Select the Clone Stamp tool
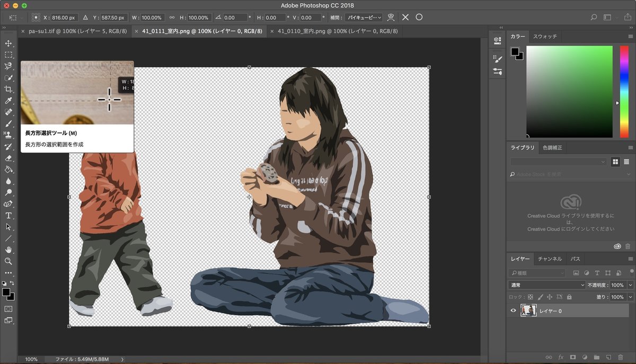The width and height of the screenshot is (636, 364). [x=8, y=135]
